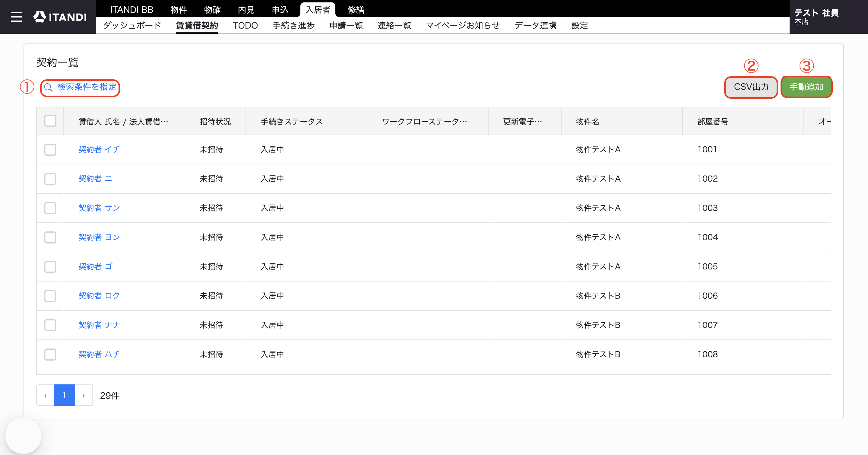Switch to the 申込 tab
Screen dimensions: 868x455
[280, 10]
